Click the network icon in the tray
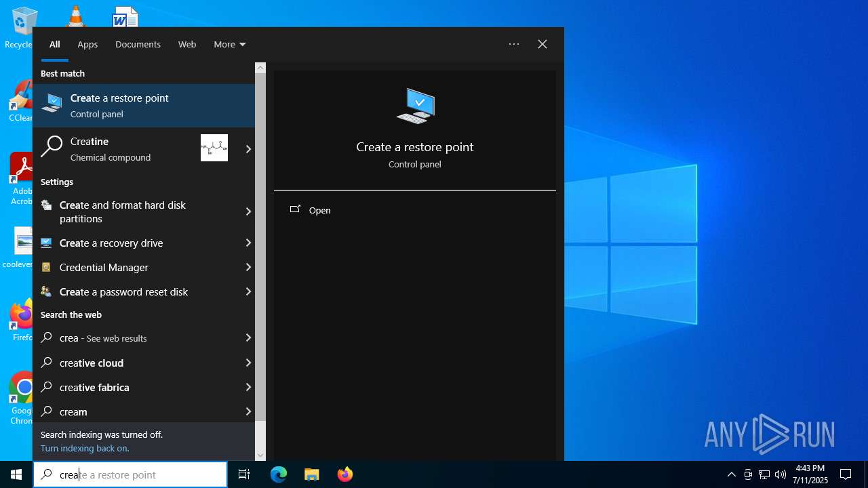The image size is (868, 488). [764, 474]
